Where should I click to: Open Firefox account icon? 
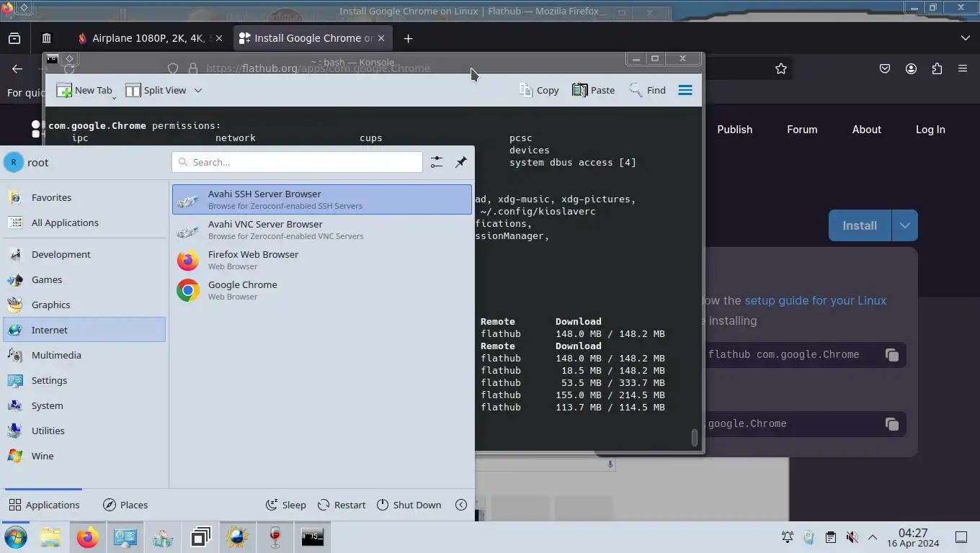pos(911,68)
